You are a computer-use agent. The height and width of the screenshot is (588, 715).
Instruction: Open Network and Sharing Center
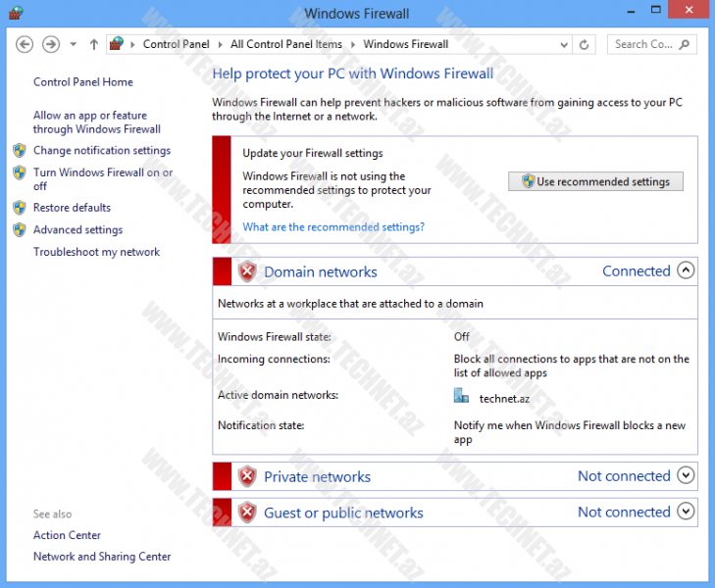(x=102, y=557)
